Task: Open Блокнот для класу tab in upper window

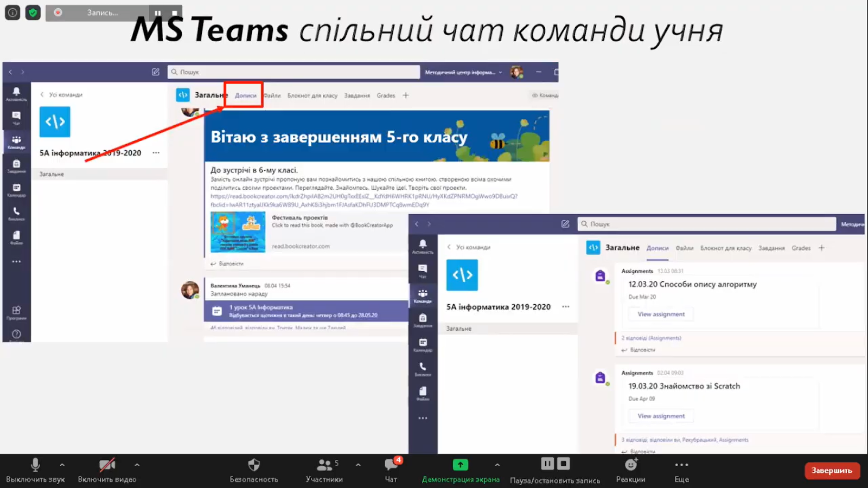Action: tap(312, 95)
